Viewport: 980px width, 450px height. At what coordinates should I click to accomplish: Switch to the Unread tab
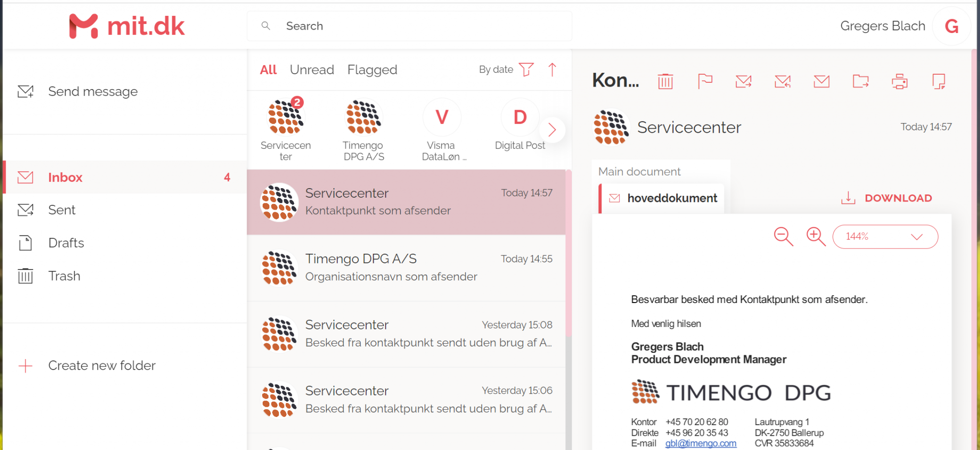click(312, 70)
